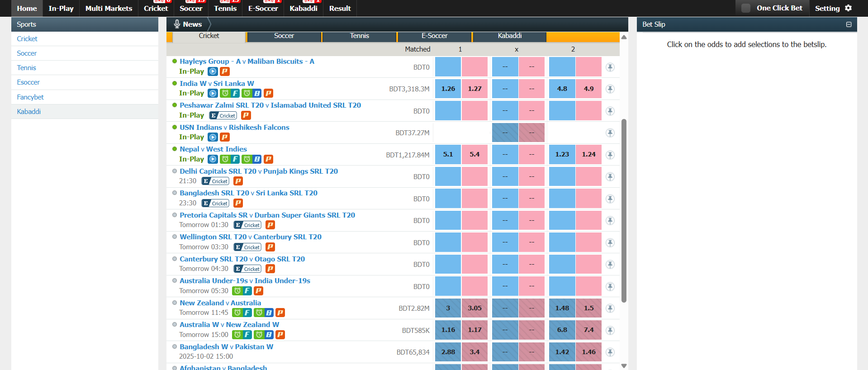Collapse the Bet Slip panel
Viewport: 868px width, 370px height.
(849, 24)
